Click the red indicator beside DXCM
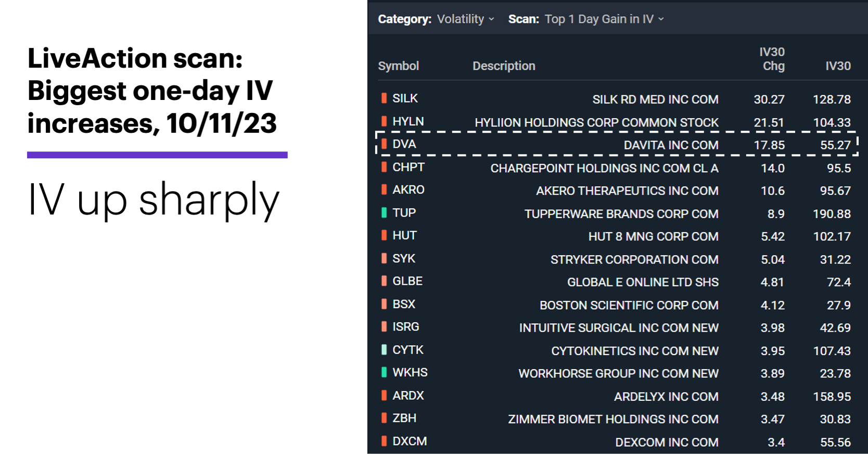Viewport: 868px width, 454px height. point(384,441)
